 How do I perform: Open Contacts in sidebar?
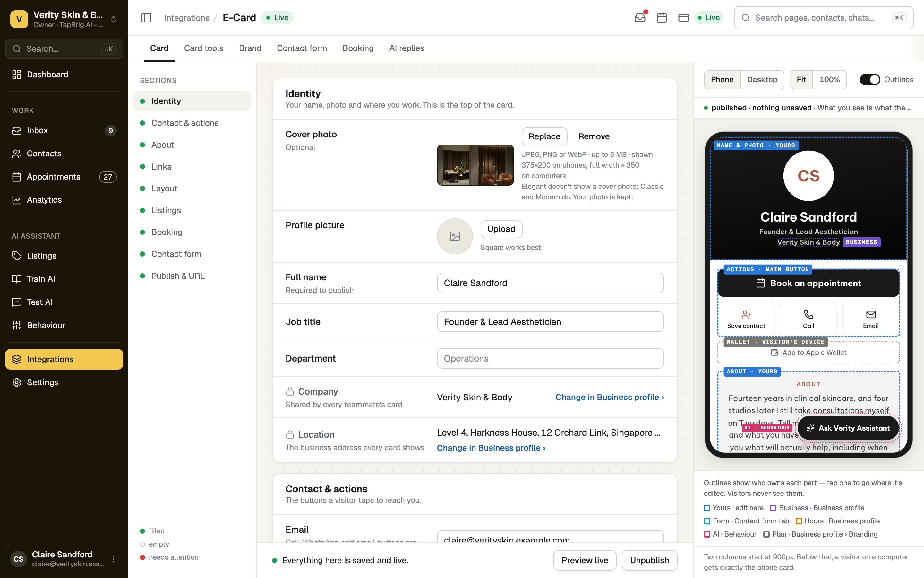pos(64,153)
